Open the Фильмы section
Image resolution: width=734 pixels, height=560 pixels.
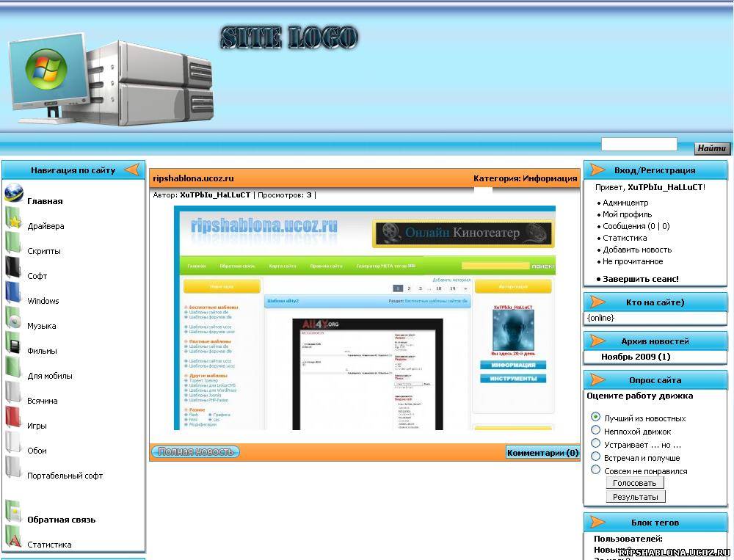42,351
